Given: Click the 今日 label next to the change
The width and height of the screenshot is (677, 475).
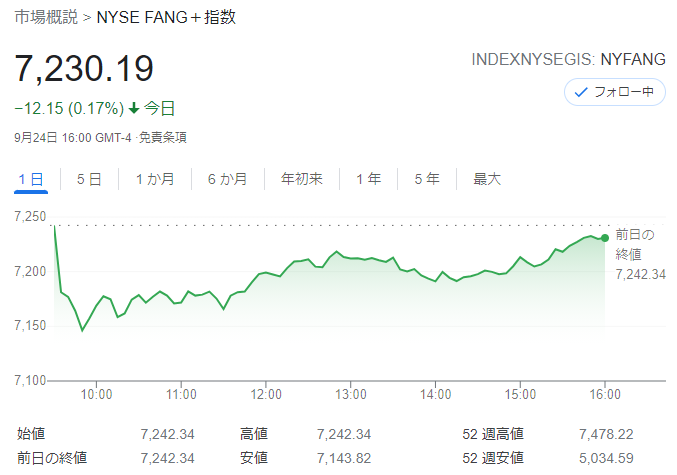Looking at the screenshot, I should [159, 108].
